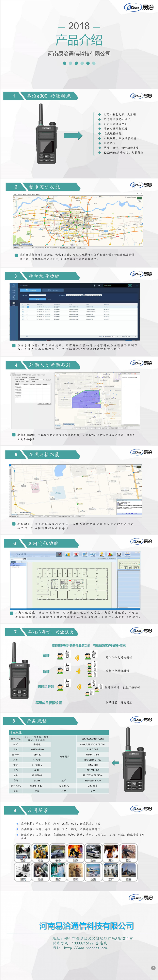This screenshot has height=980, width=158.
Task: Click the 群组成员权限设置 label
Action: click(x=49, y=703)
